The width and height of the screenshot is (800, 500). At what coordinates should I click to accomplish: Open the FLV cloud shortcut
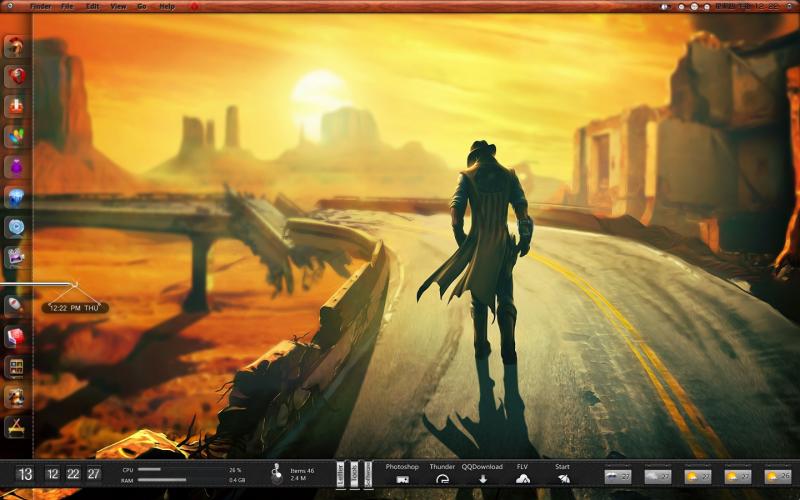(x=522, y=479)
